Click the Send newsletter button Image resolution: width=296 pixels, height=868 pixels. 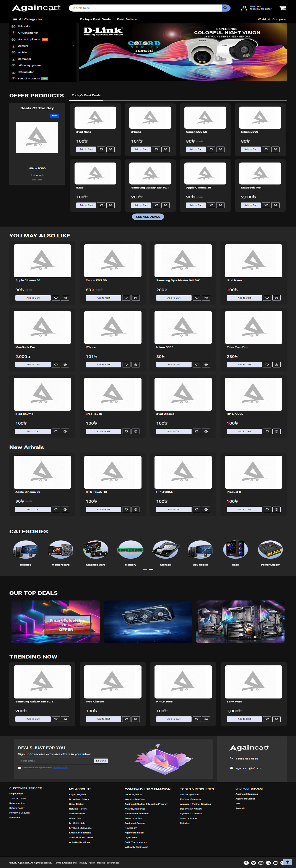pos(101,761)
